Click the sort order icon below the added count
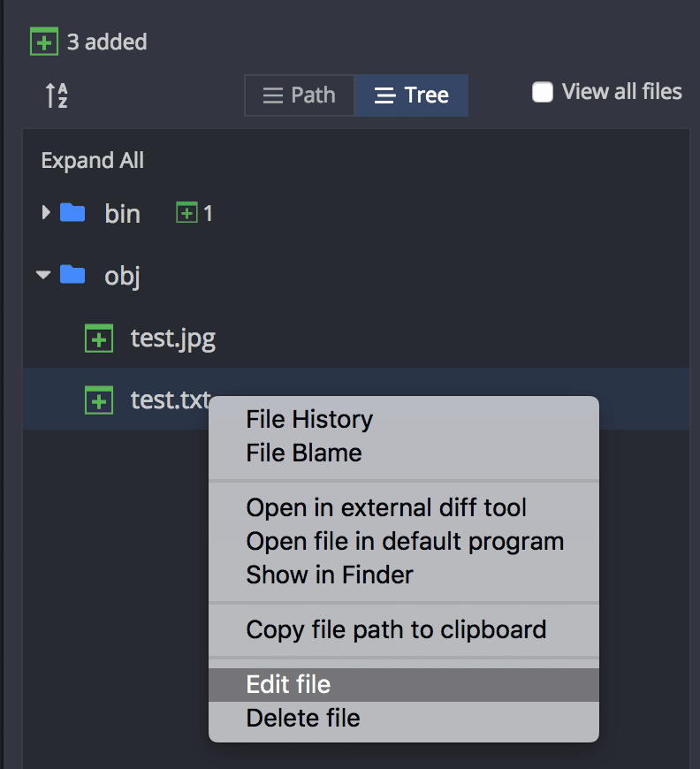Screen dimensions: 700x769 (55, 95)
